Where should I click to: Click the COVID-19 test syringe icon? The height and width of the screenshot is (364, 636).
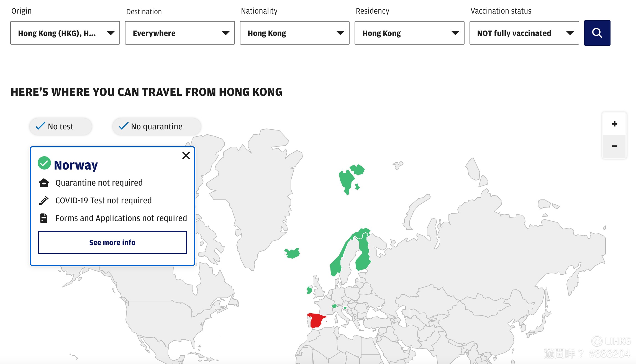coord(44,201)
